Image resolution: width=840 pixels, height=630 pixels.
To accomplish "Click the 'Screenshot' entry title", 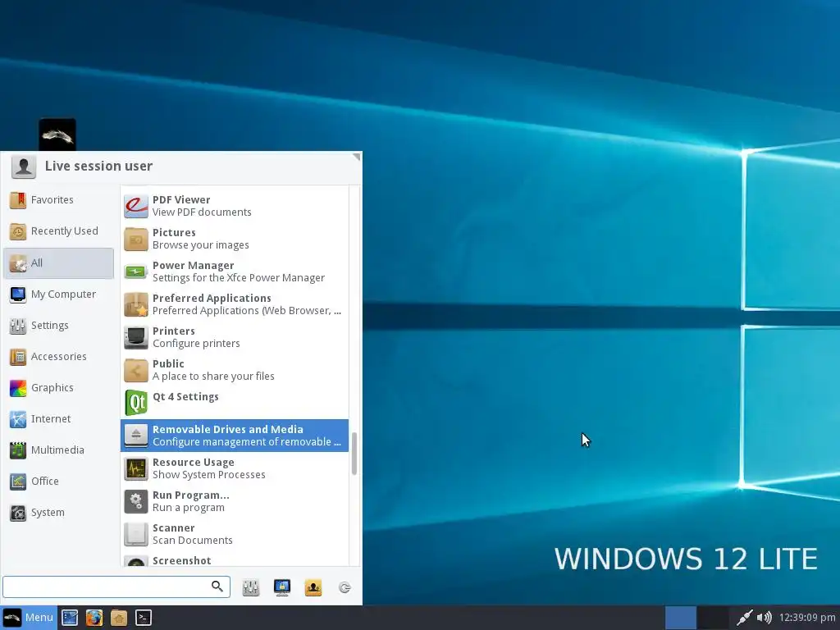I will click(181, 560).
